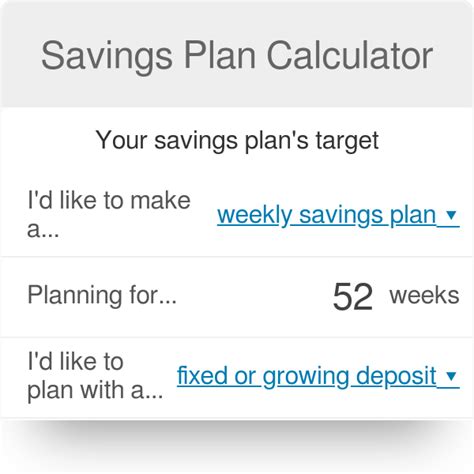Open the weekly savings plan dropdown
474x474 pixels.
point(338,215)
